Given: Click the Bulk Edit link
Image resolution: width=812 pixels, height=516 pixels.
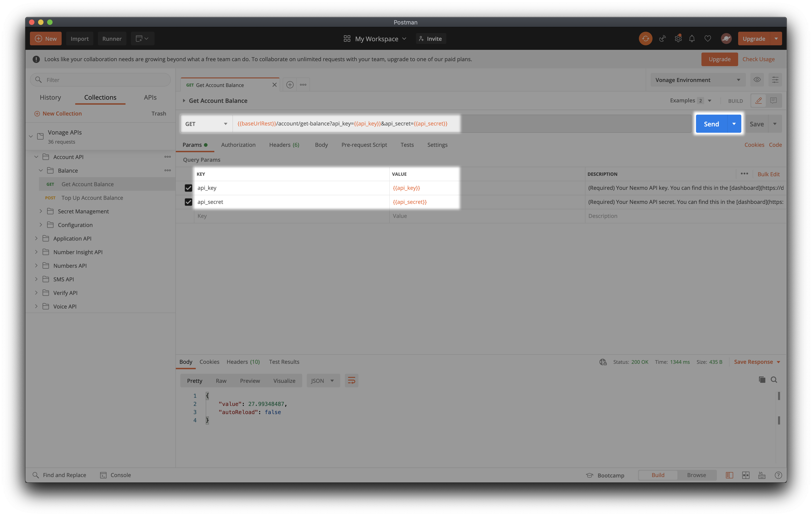Looking at the screenshot, I should pos(768,174).
